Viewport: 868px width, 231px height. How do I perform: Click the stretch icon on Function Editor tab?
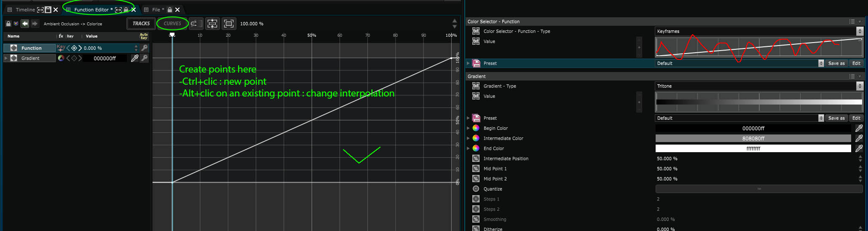click(118, 10)
